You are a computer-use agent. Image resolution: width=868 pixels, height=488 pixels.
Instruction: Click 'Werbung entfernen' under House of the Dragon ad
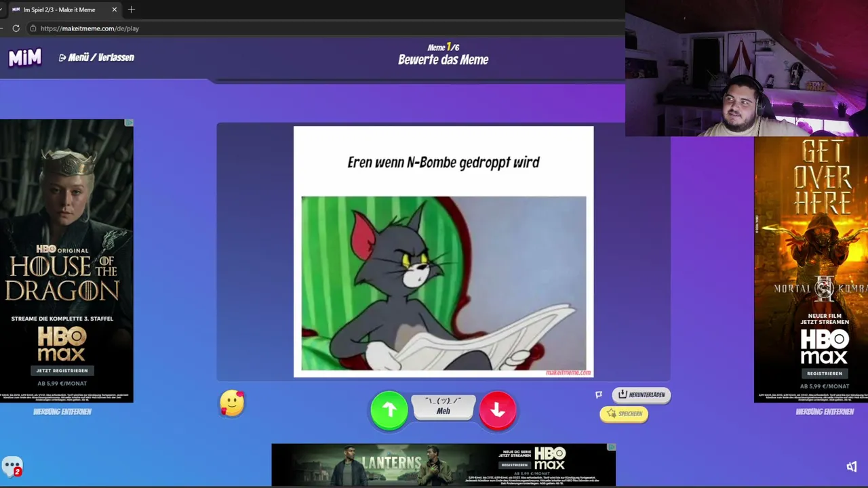tap(62, 411)
